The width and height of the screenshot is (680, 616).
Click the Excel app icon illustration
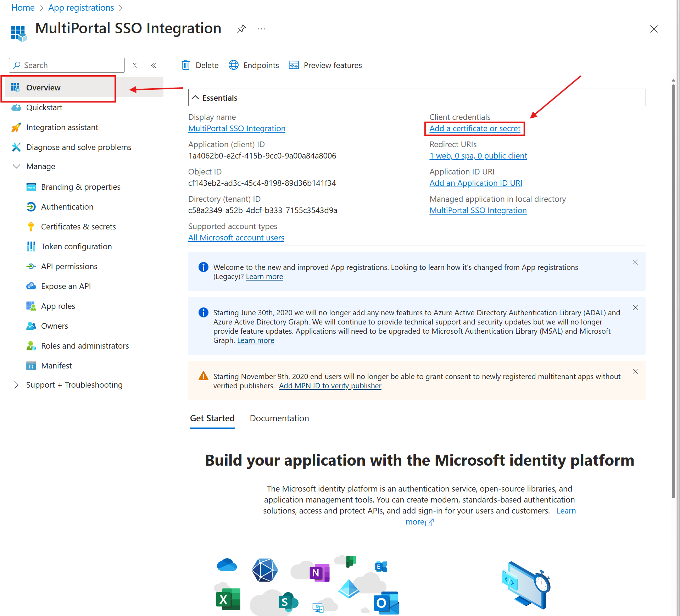[228, 599]
